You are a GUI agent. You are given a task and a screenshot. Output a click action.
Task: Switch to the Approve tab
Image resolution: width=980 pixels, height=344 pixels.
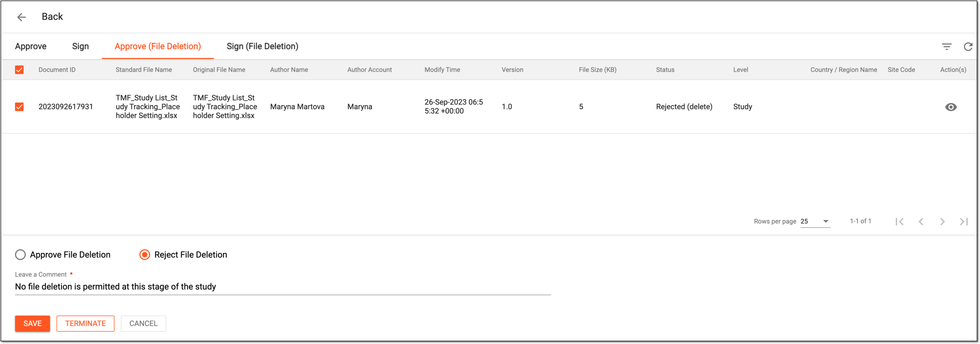tap(31, 46)
